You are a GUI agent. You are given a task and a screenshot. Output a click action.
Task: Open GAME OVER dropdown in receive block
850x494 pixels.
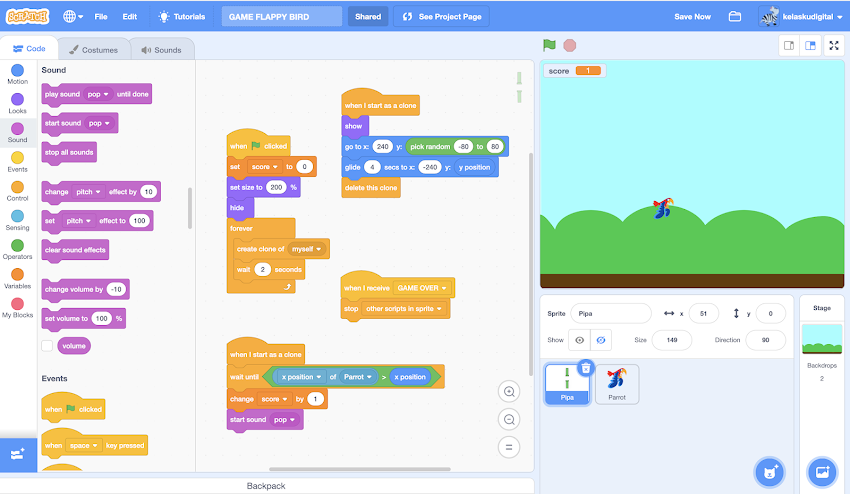tap(422, 288)
